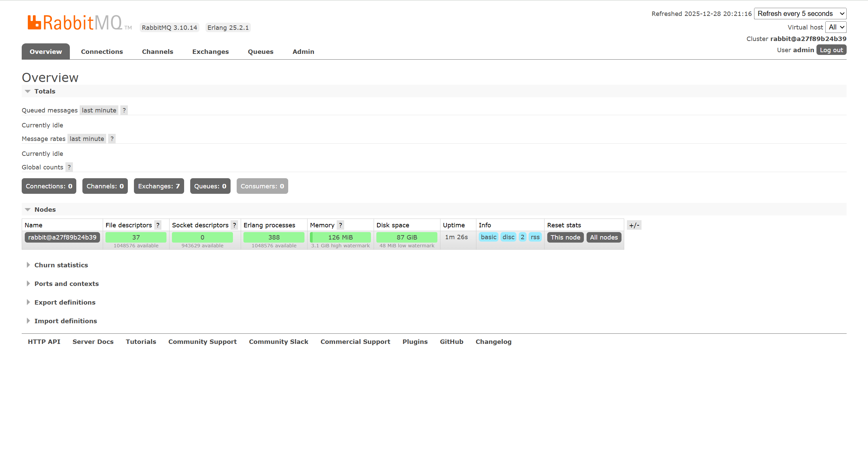Click help icon next to Message rates

[112, 139]
